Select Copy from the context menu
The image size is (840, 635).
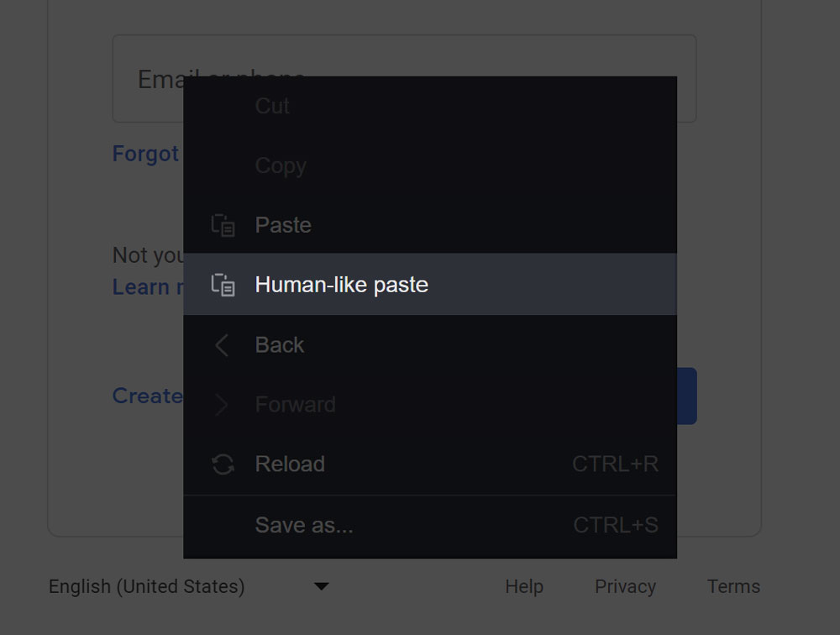429,165
